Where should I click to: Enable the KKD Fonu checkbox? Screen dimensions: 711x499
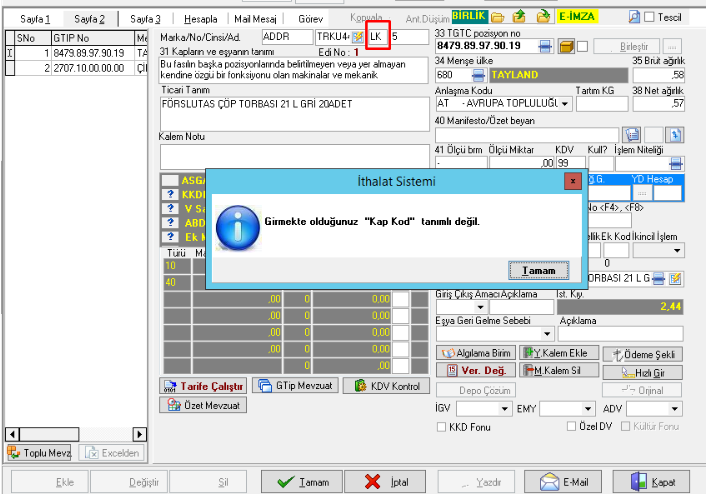coord(442,427)
